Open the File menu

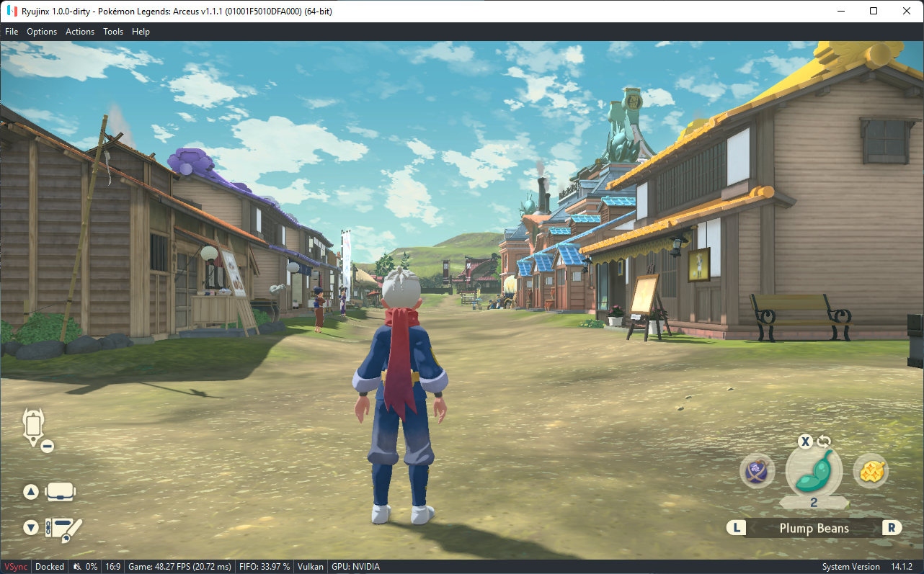click(12, 32)
